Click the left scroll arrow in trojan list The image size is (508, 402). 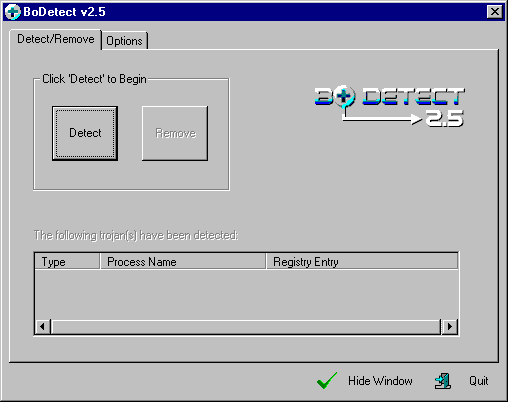coord(43,326)
